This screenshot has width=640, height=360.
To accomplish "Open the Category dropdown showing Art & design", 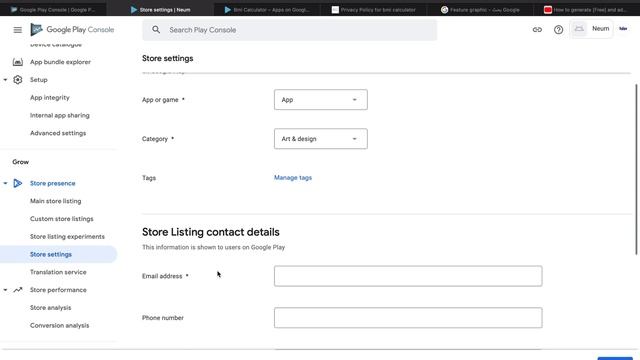I will point(320,139).
